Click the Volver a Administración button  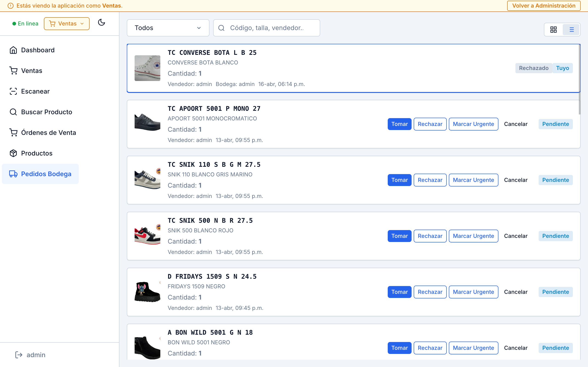pyautogui.click(x=543, y=6)
